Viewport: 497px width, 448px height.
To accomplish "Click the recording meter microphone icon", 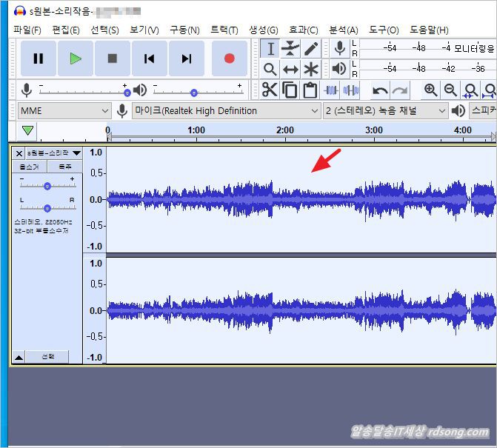I will (x=340, y=48).
